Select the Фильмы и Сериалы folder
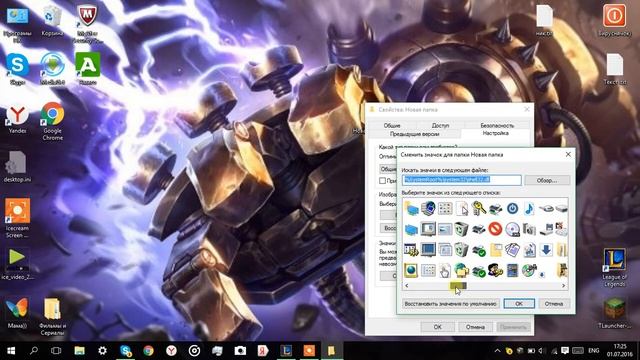 point(52,316)
